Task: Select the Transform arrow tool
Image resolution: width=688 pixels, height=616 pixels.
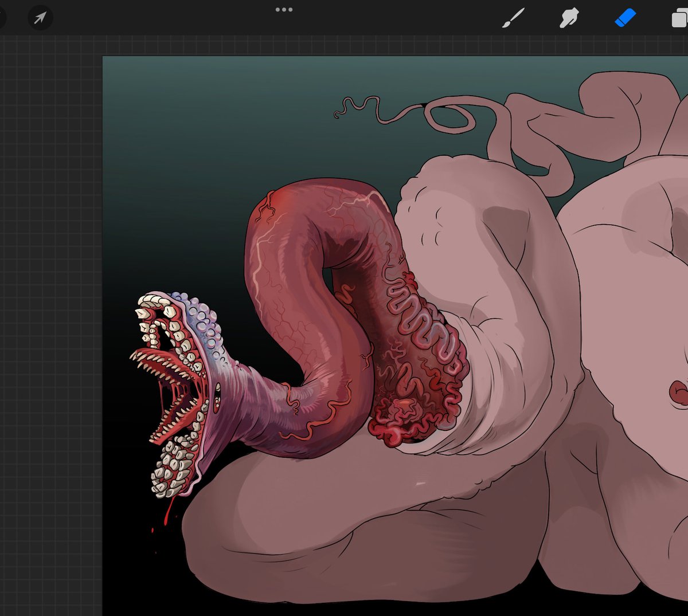Action: point(40,18)
